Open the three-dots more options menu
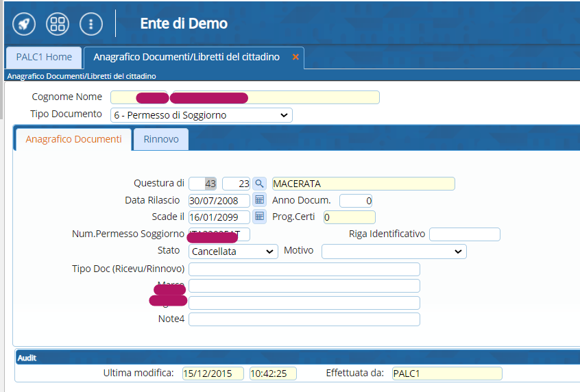This screenshot has width=580, height=392. [91, 24]
